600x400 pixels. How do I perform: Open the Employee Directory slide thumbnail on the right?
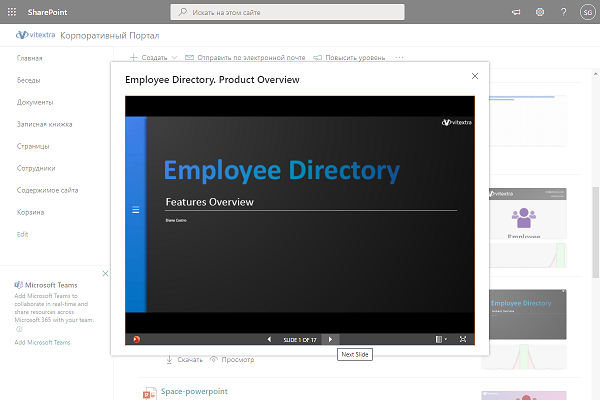pos(528,314)
